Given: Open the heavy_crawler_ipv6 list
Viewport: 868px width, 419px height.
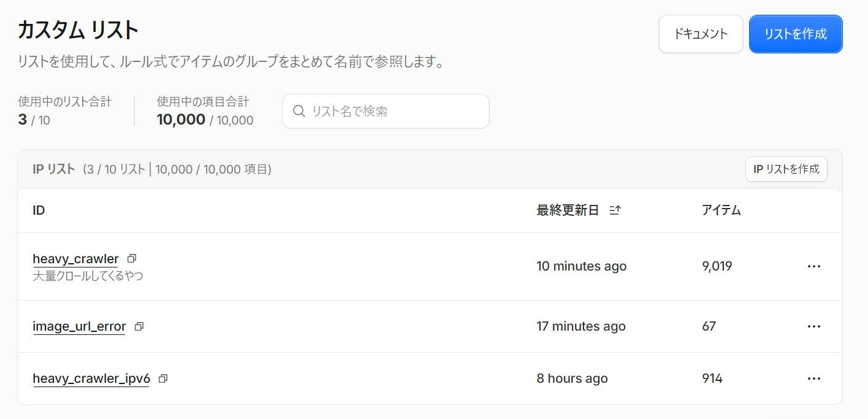Looking at the screenshot, I should pos(91,379).
